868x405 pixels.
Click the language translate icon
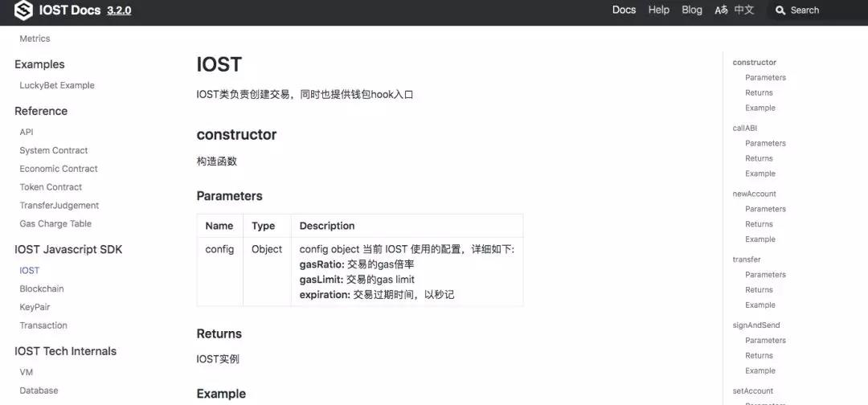(x=721, y=10)
